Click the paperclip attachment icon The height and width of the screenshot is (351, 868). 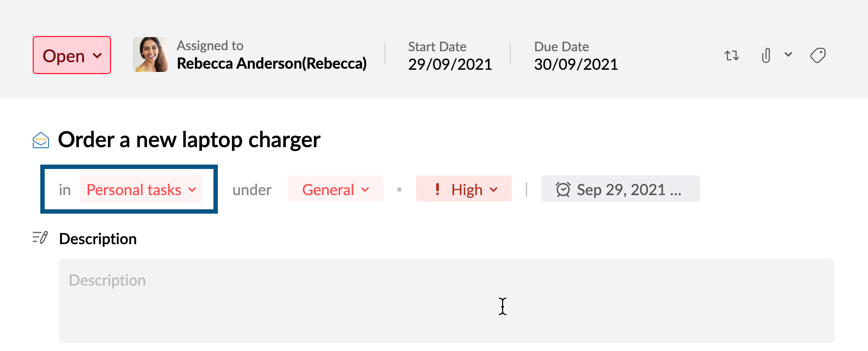pos(766,56)
